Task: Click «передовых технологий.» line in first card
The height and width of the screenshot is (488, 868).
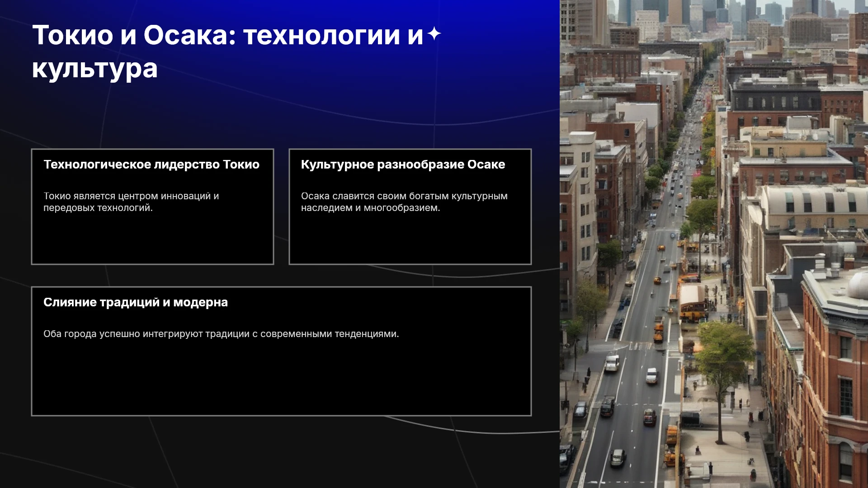Action: click(x=98, y=208)
